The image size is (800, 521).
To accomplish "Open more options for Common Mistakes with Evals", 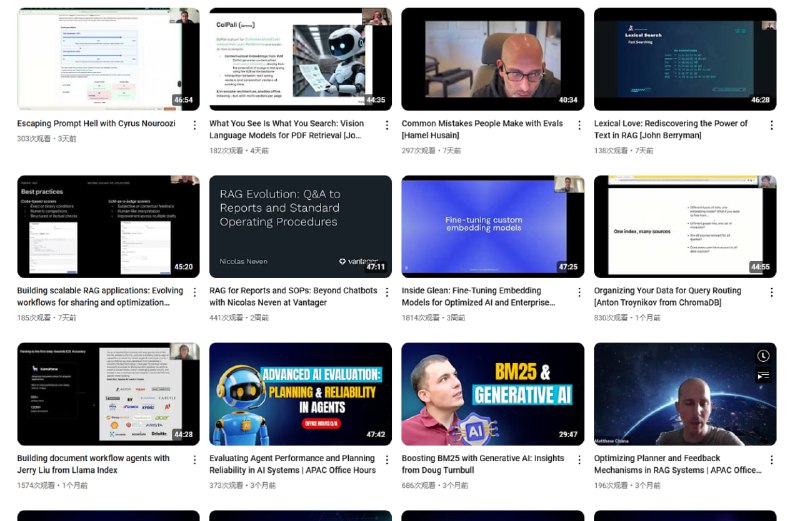I will 579,125.
